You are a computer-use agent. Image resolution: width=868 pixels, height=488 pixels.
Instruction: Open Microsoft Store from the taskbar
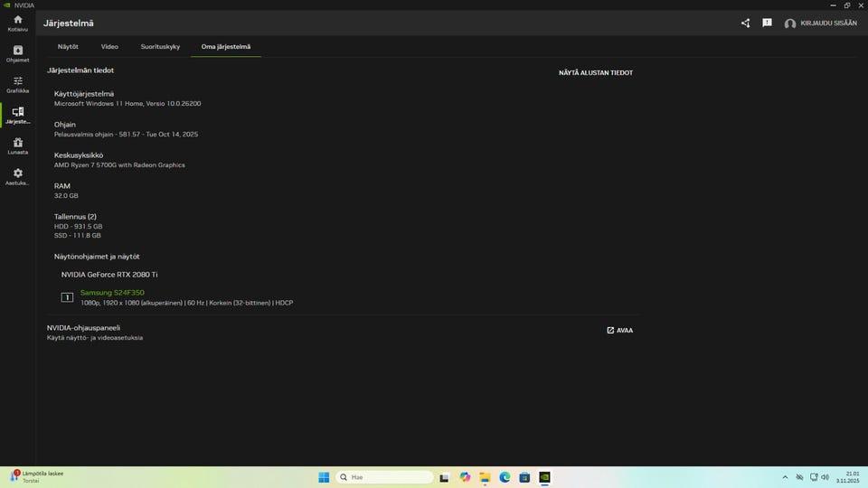(x=524, y=477)
